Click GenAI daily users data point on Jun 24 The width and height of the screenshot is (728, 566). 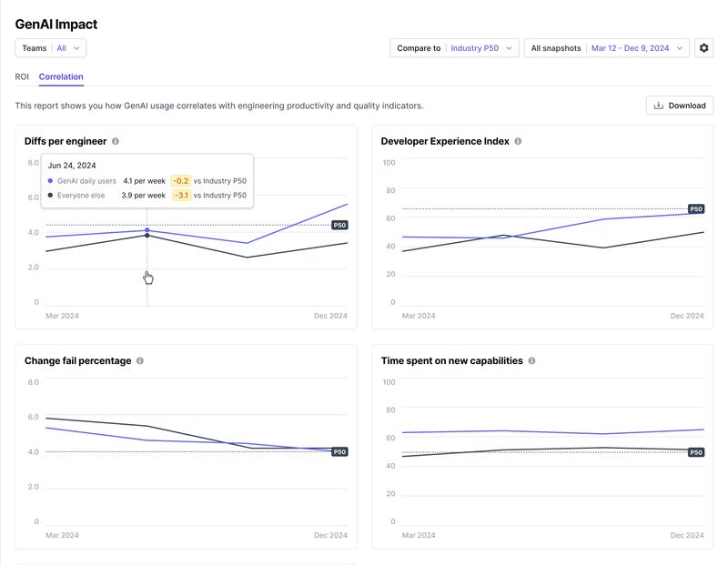(x=147, y=230)
